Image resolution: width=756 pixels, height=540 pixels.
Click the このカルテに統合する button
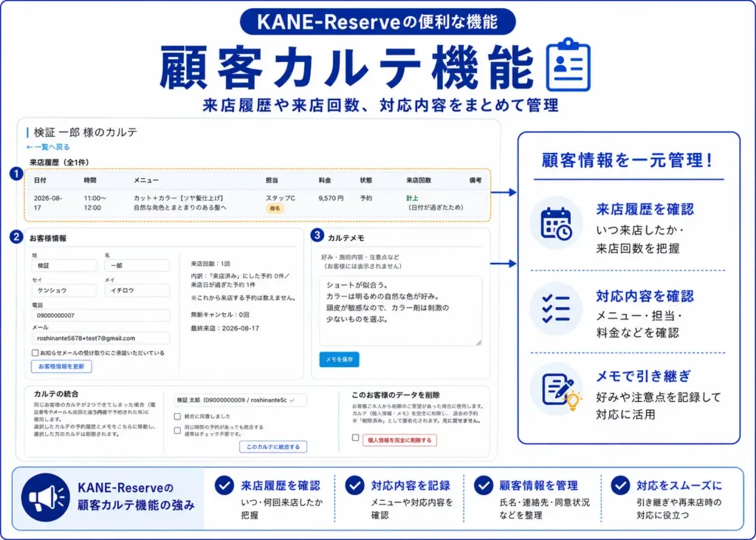tap(273, 447)
